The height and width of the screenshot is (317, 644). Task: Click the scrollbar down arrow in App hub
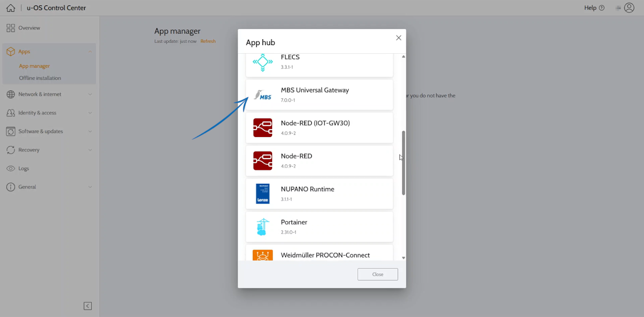pyautogui.click(x=404, y=258)
